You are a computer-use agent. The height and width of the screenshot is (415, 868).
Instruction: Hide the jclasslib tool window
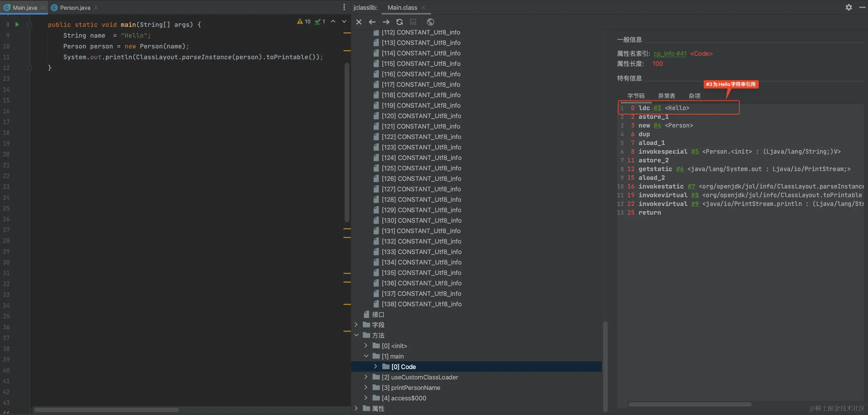(862, 7)
